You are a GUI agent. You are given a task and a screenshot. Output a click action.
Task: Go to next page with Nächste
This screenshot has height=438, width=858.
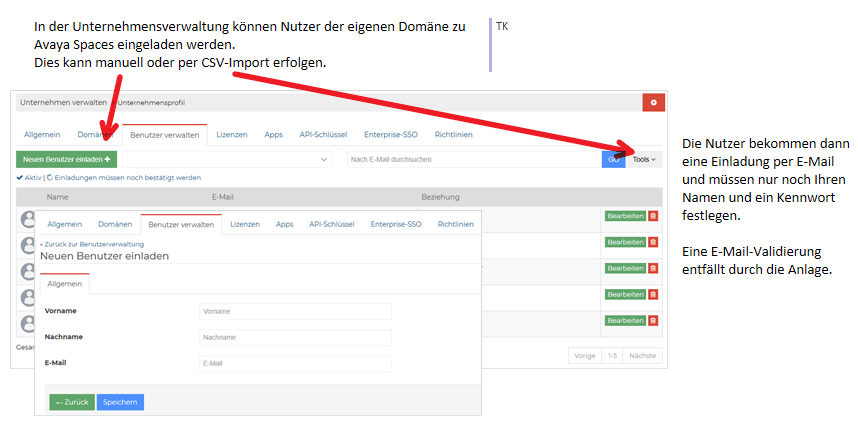coord(642,355)
